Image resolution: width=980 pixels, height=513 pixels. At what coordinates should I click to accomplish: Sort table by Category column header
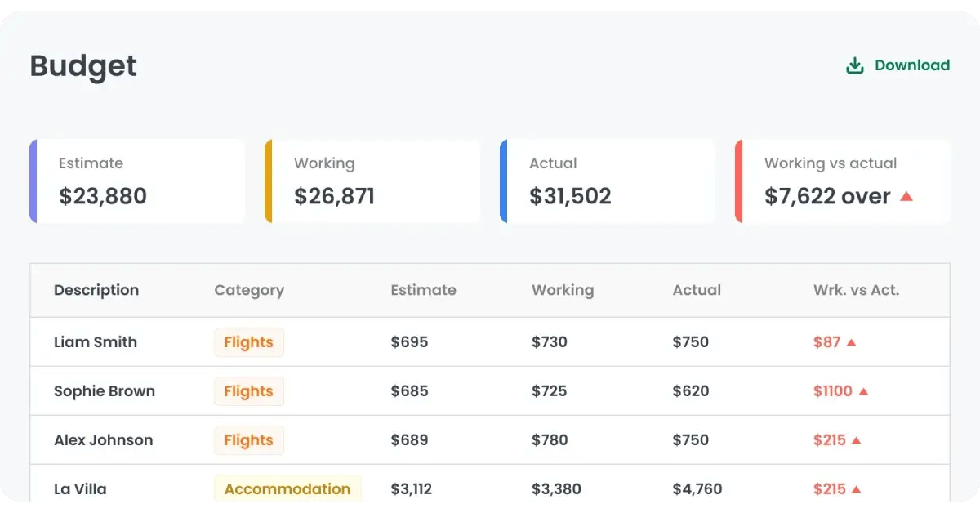(249, 290)
